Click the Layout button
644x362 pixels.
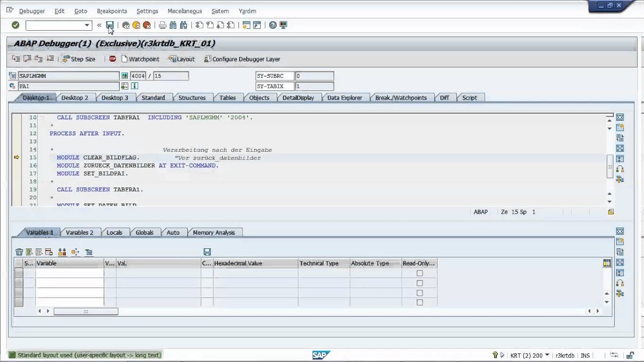pyautogui.click(x=182, y=59)
